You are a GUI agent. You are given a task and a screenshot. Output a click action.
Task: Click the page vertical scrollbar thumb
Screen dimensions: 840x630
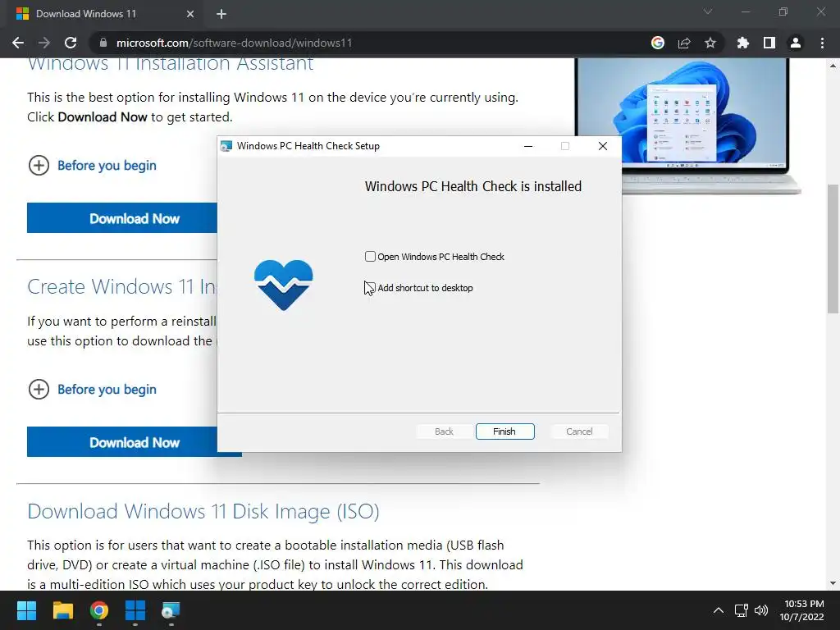pos(833,248)
